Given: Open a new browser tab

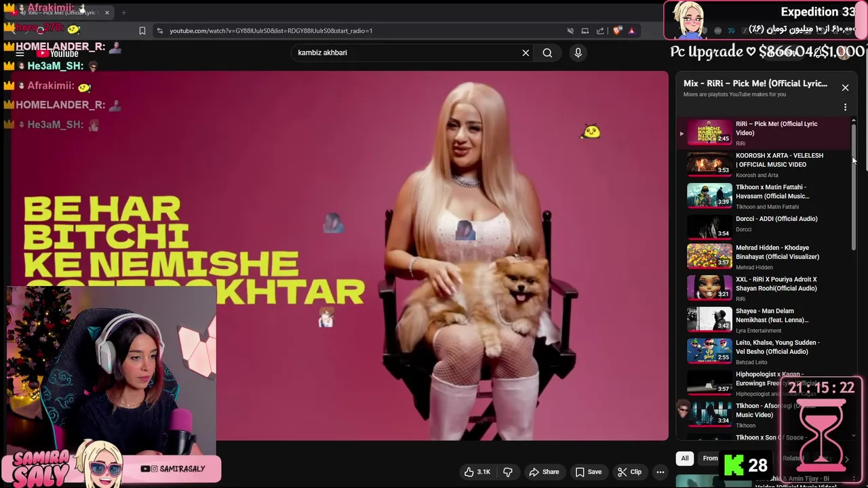Looking at the screenshot, I should pos(123,12).
